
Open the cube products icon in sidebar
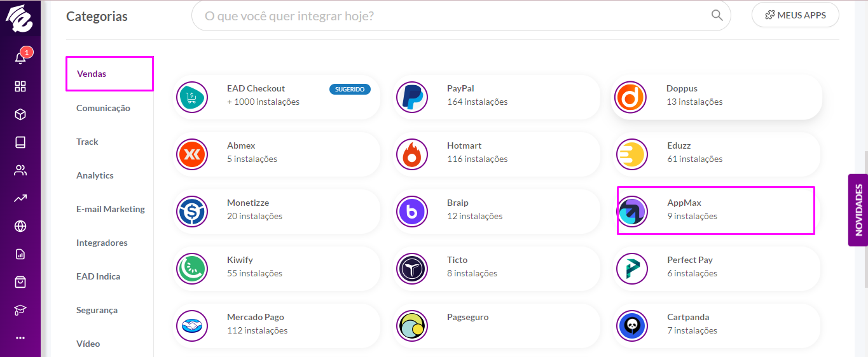pyautogui.click(x=20, y=114)
